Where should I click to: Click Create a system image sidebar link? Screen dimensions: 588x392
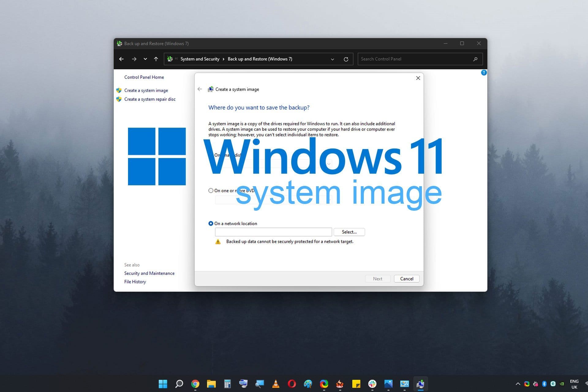click(x=146, y=90)
